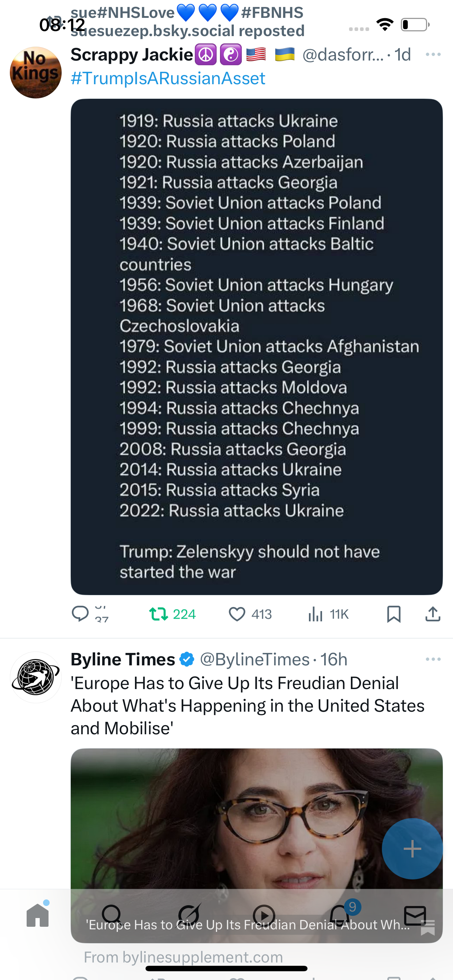Open the Messages envelope tab
Image resolution: width=453 pixels, height=980 pixels.
(415, 915)
